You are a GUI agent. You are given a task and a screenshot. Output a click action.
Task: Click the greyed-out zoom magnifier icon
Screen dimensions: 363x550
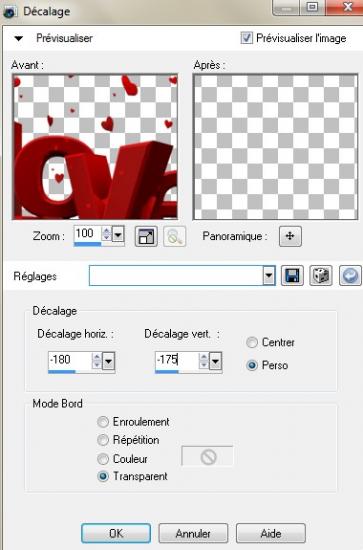175,236
